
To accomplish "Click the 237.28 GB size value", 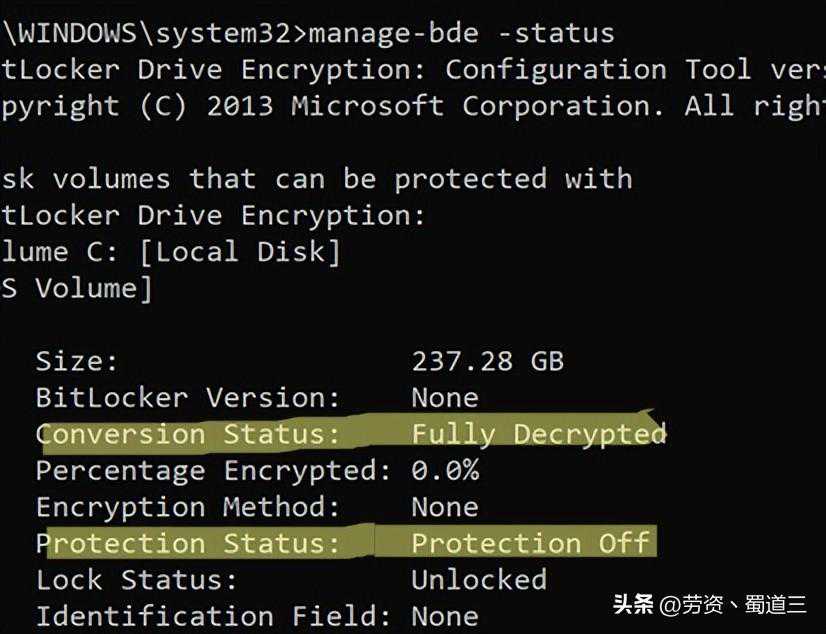I will 487,361.
